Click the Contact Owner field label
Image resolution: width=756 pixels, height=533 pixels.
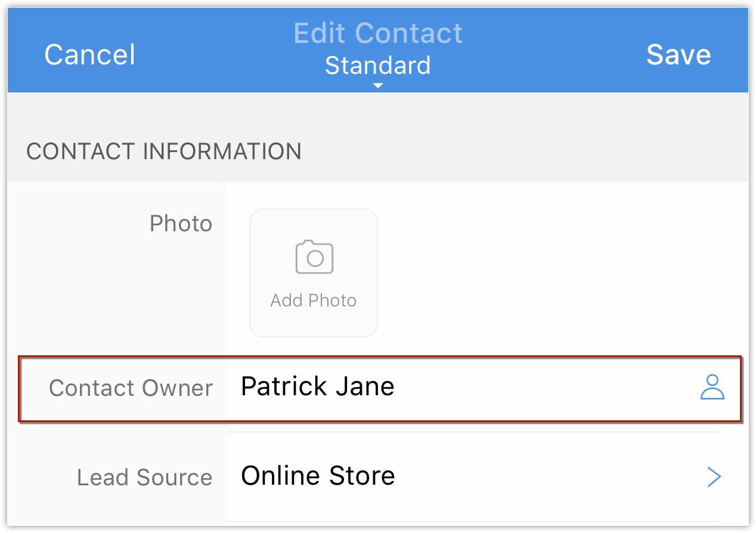131,388
